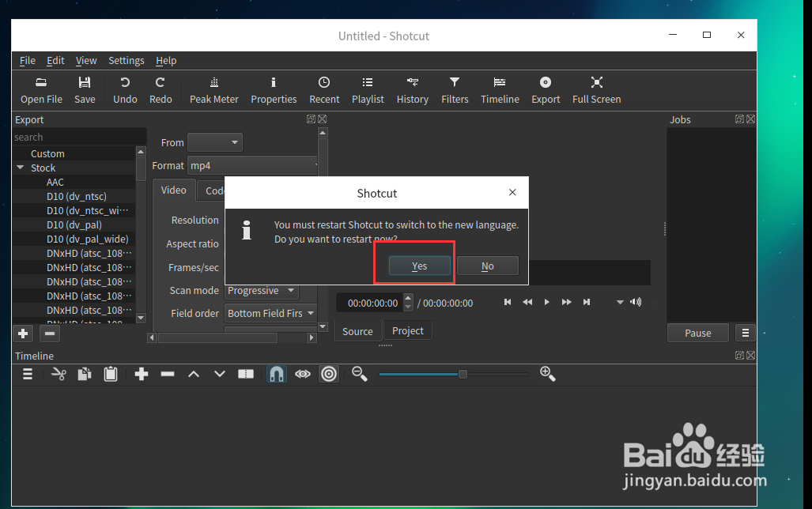Open the timeline hamburger menu
Image resolution: width=812 pixels, height=509 pixels.
pyautogui.click(x=28, y=374)
